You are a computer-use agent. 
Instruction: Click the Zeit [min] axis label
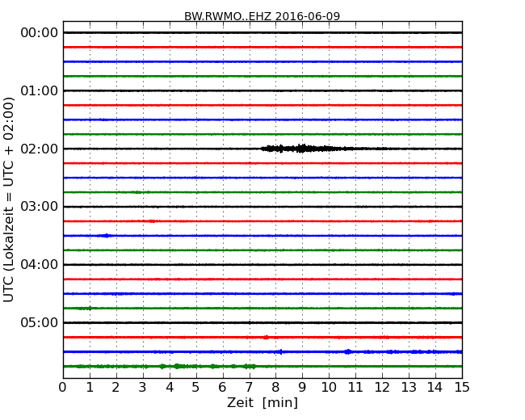[x=262, y=402]
